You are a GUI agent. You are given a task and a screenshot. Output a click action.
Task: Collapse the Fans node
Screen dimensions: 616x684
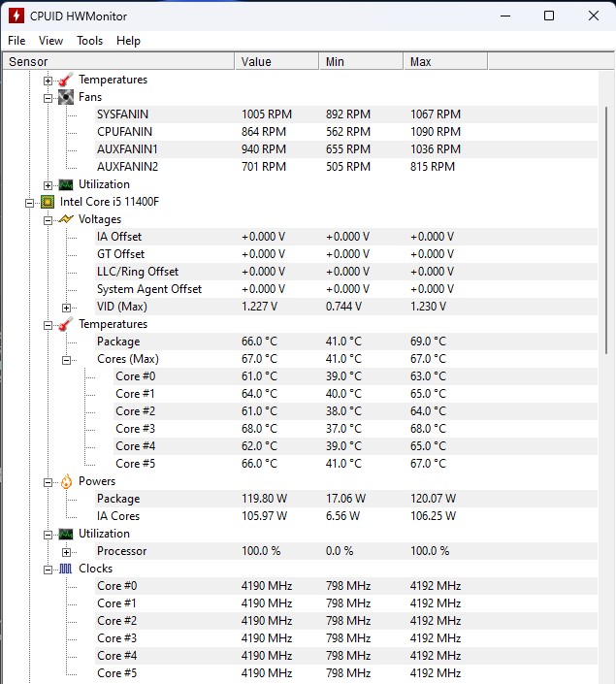point(48,98)
